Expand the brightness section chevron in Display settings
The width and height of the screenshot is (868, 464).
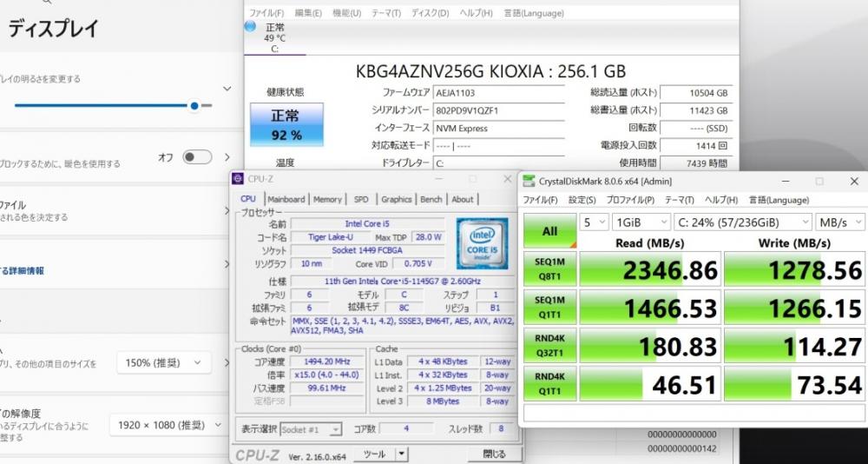coord(227,89)
